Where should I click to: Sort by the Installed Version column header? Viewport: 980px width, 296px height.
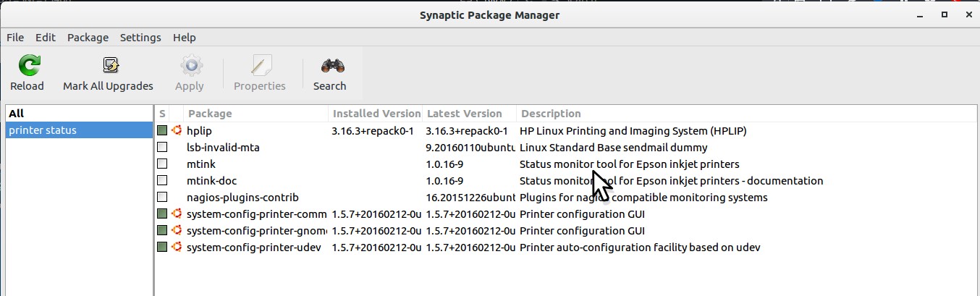pos(376,114)
